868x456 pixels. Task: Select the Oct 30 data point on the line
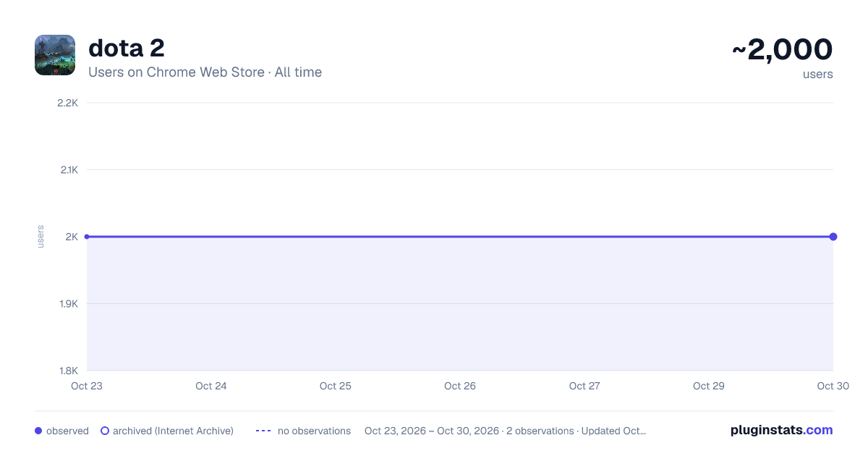pyautogui.click(x=833, y=237)
